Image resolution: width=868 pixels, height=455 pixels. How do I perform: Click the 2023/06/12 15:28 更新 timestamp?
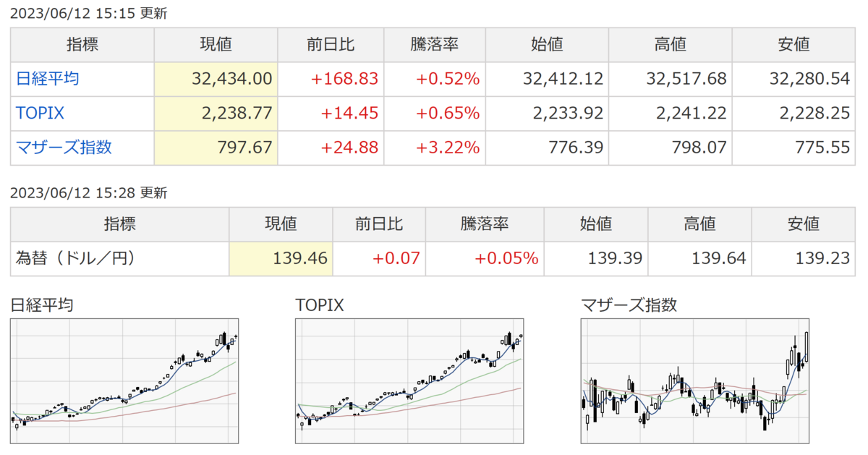click(x=88, y=193)
